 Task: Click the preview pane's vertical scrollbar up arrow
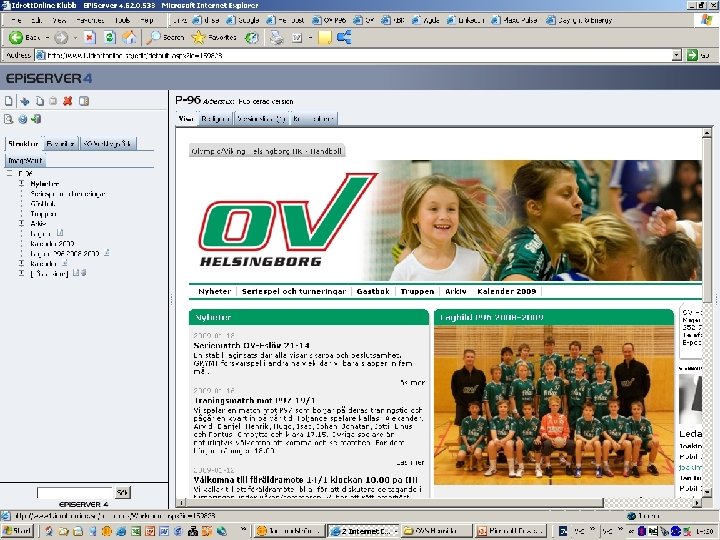(x=707, y=133)
